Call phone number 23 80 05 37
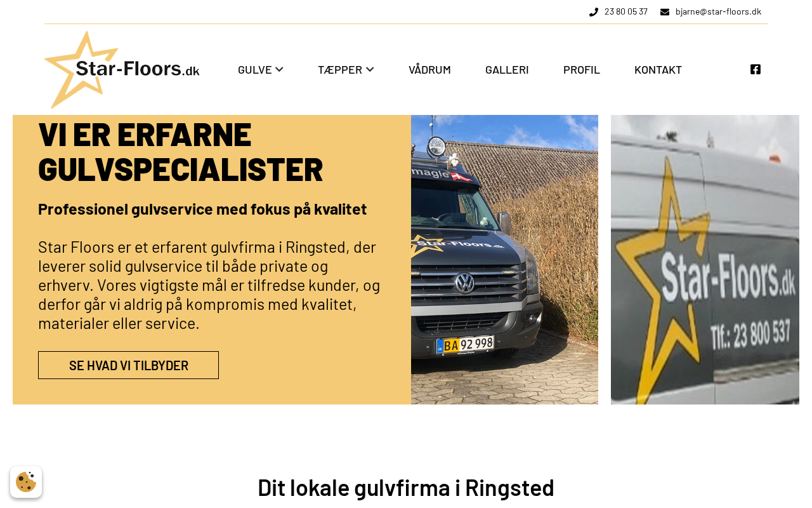 click(x=626, y=11)
